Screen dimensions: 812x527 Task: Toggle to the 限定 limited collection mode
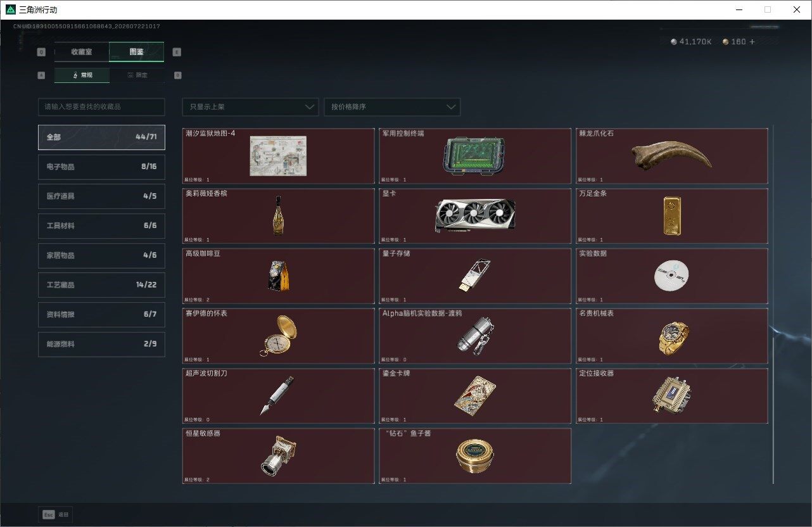click(137, 75)
